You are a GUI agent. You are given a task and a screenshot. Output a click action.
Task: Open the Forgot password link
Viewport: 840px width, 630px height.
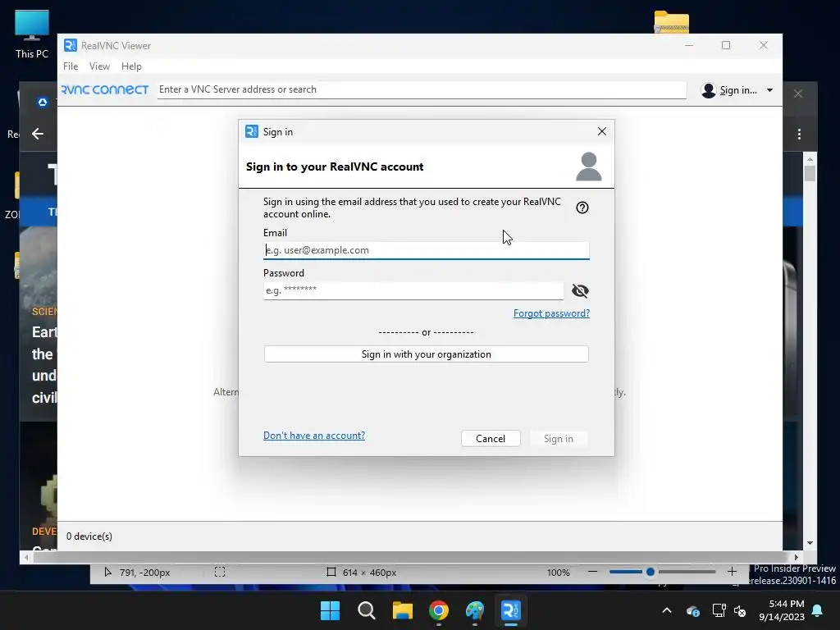(x=551, y=313)
